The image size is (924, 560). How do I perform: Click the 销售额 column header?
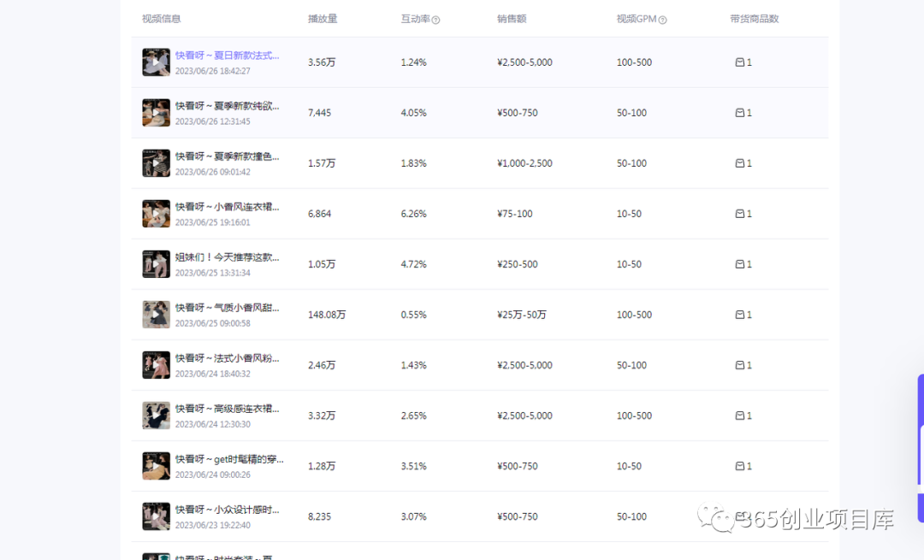tap(512, 19)
